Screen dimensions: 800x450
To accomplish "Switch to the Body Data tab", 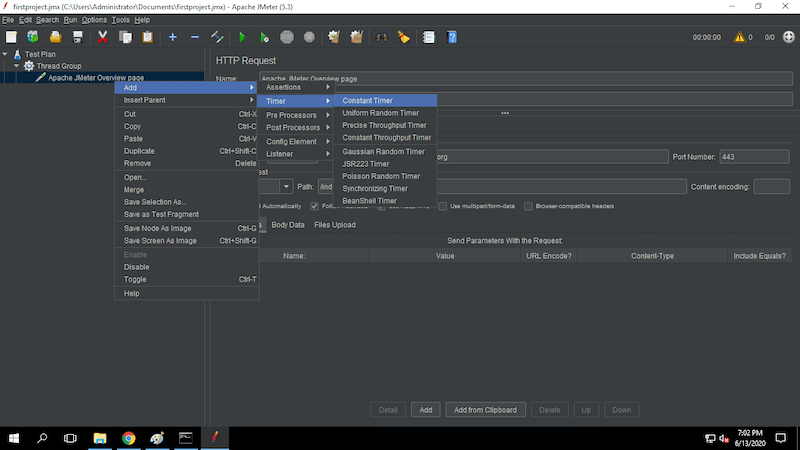I will coord(288,225).
